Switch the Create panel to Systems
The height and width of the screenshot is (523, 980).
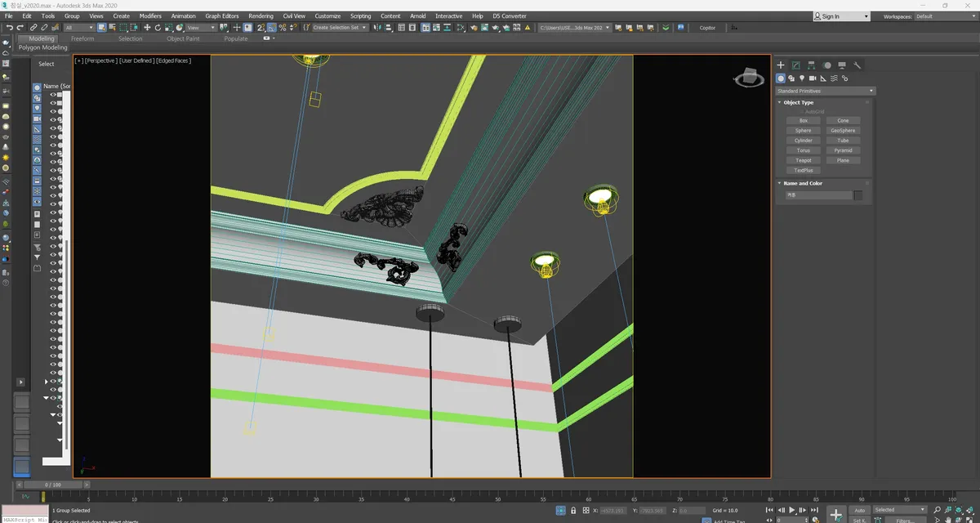coord(844,78)
